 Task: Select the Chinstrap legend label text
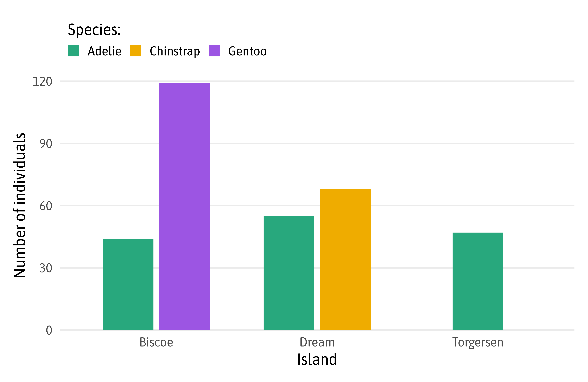click(x=175, y=51)
